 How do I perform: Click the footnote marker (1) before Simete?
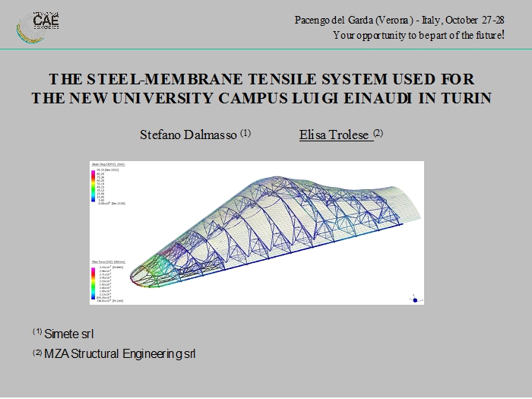pyautogui.click(x=37, y=332)
